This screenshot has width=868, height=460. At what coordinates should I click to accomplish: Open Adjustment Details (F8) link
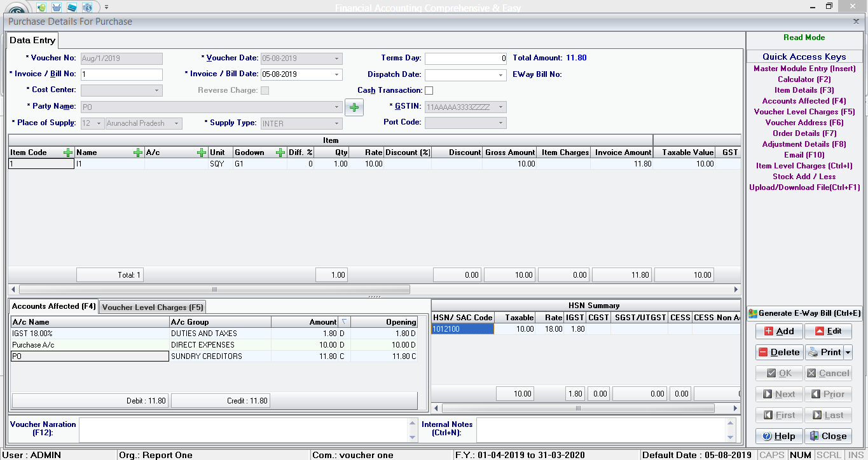click(804, 144)
